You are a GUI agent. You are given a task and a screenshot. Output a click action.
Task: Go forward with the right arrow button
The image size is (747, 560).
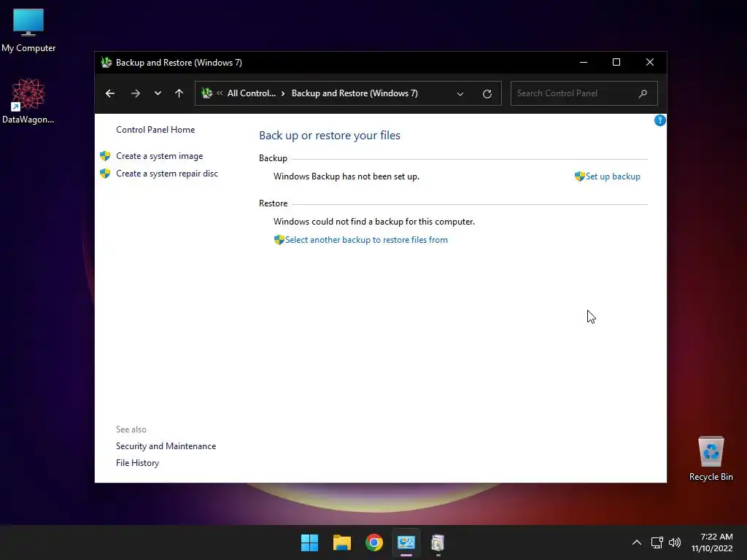point(135,93)
